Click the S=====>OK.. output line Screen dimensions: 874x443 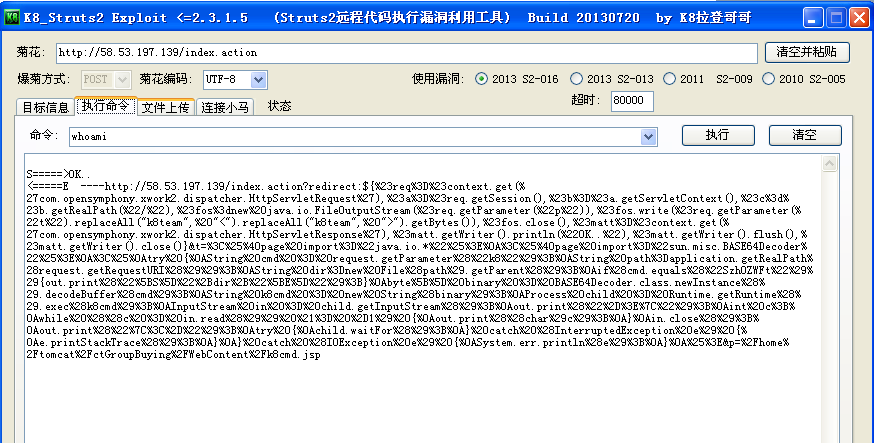[x=58, y=174]
